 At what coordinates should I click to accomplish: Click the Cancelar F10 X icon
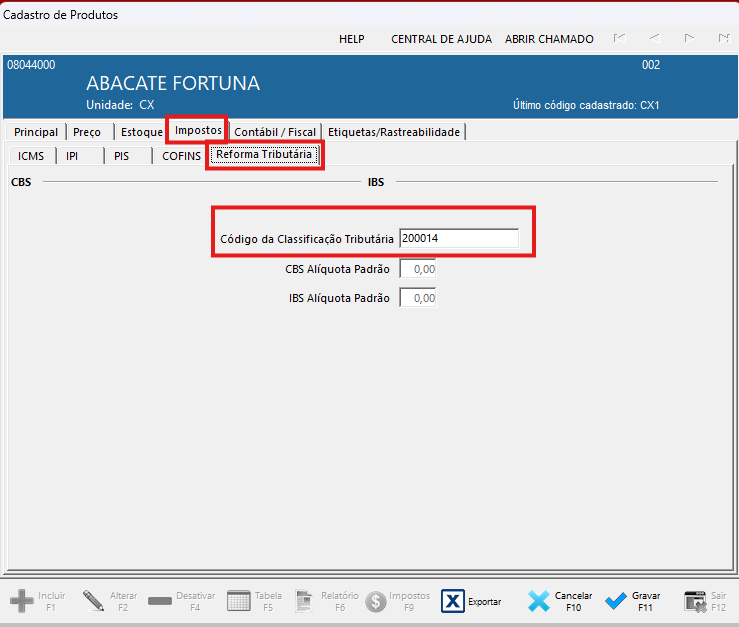(x=539, y=601)
